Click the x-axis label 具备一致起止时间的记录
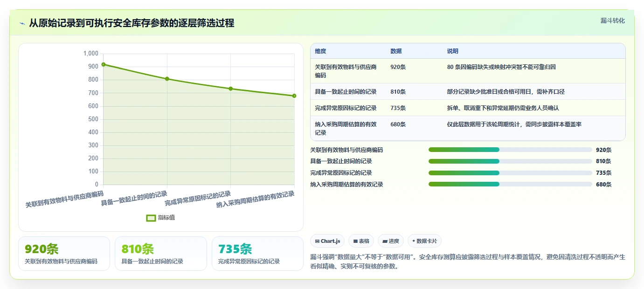Viewport: 644px width, 289px height. point(134,199)
